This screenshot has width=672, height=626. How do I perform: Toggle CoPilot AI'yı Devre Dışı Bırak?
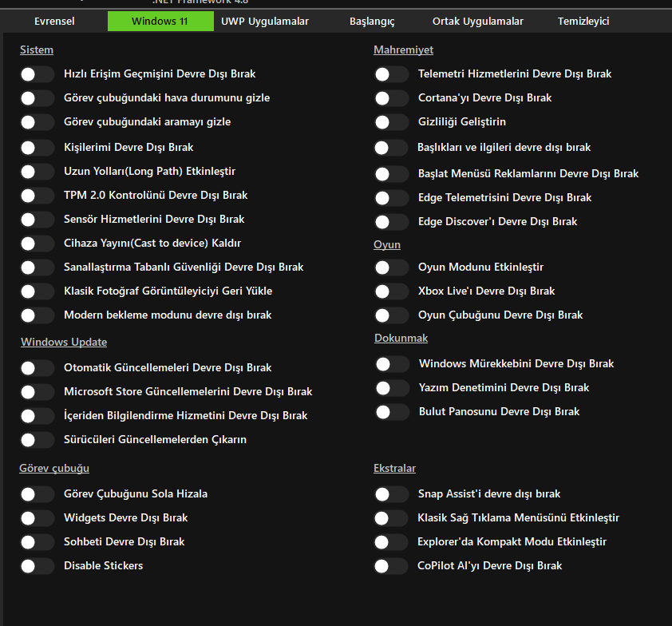tap(390, 566)
